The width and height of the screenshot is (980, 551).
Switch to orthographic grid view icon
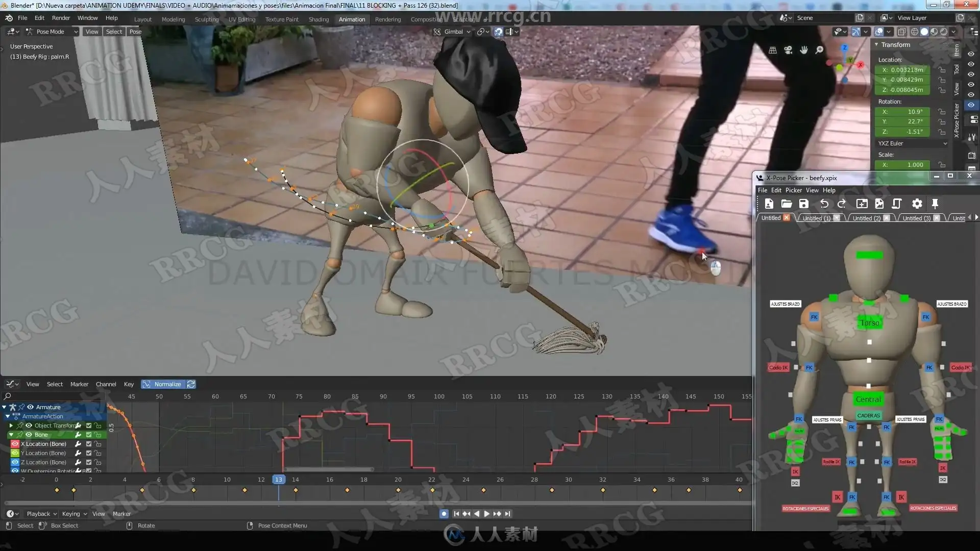click(x=773, y=50)
